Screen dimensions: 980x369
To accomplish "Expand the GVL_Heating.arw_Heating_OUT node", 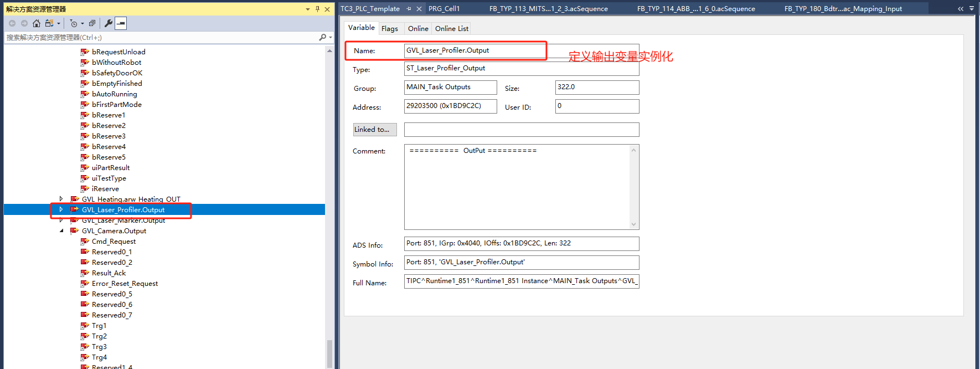I will pyautogui.click(x=61, y=199).
